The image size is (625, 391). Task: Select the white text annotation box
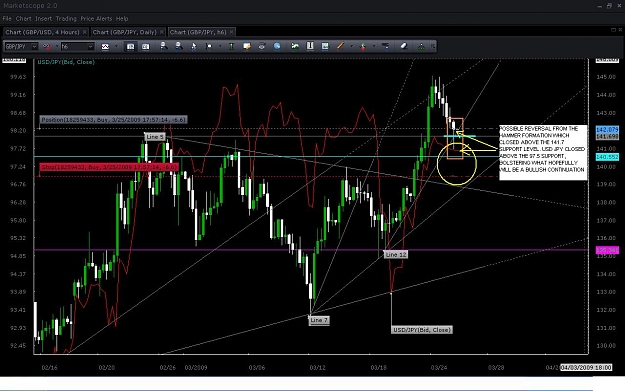tap(543, 152)
